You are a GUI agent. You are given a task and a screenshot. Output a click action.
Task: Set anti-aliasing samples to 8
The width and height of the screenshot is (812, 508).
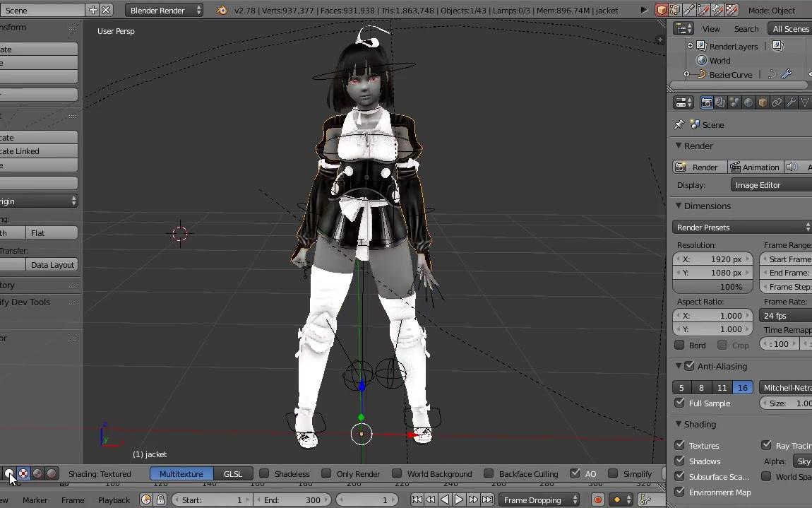click(701, 387)
